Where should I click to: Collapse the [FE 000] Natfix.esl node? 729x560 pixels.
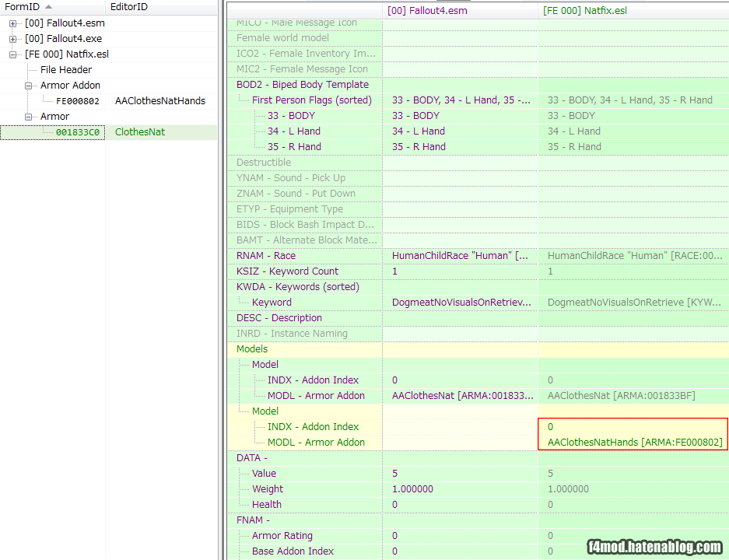tap(13, 54)
